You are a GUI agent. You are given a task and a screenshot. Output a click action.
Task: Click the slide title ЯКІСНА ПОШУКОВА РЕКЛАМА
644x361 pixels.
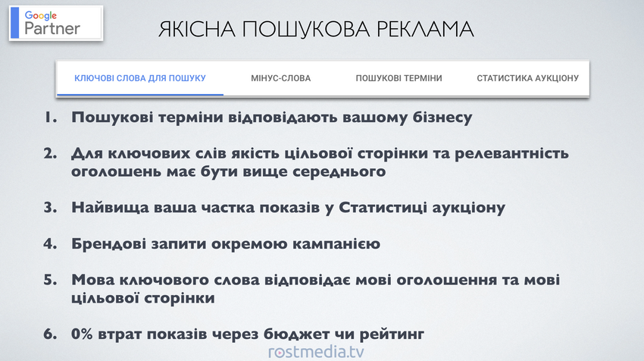(x=316, y=29)
